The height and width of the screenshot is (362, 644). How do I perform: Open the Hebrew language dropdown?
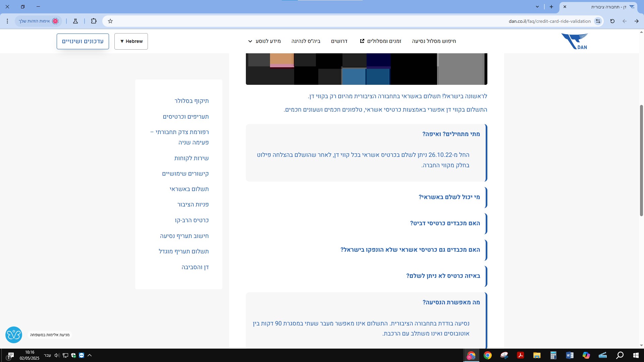tap(131, 41)
